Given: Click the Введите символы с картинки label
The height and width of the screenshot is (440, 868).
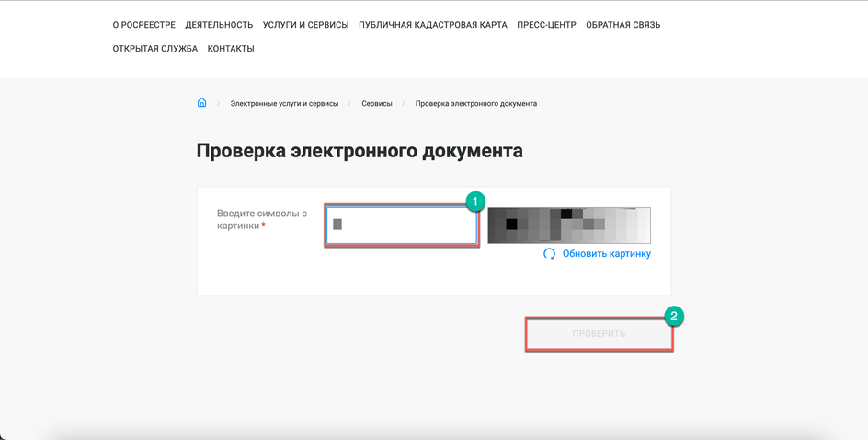Looking at the screenshot, I should pos(262,219).
